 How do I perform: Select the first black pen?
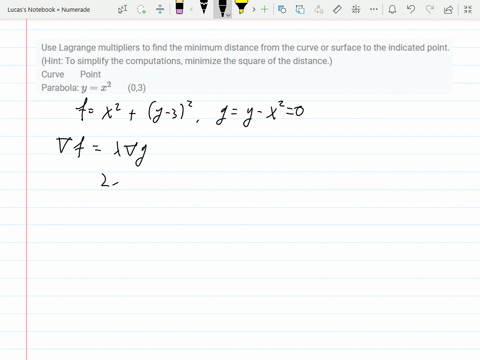click(204, 7)
